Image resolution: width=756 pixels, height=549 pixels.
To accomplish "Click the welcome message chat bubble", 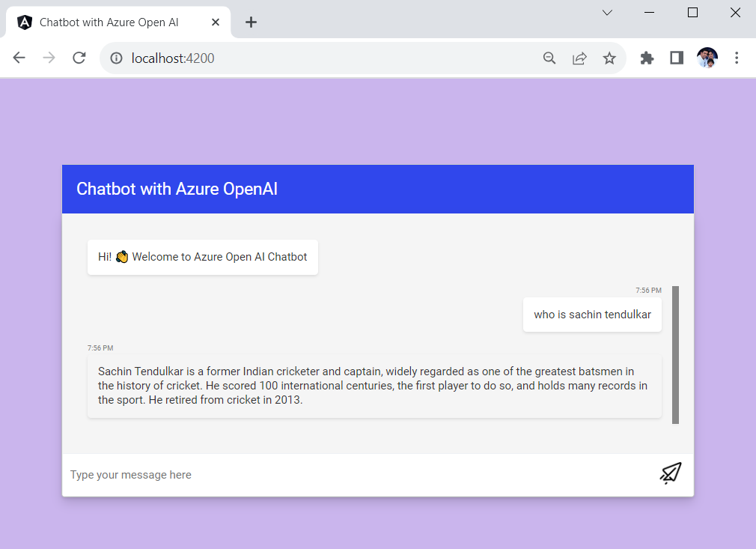I will [x=202, y=256].
